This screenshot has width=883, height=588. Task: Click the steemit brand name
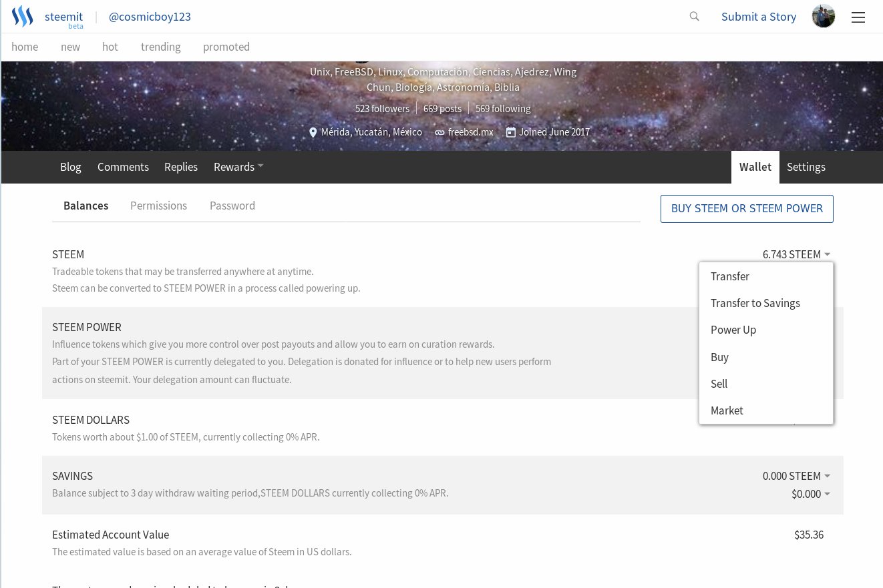[63, 17]
